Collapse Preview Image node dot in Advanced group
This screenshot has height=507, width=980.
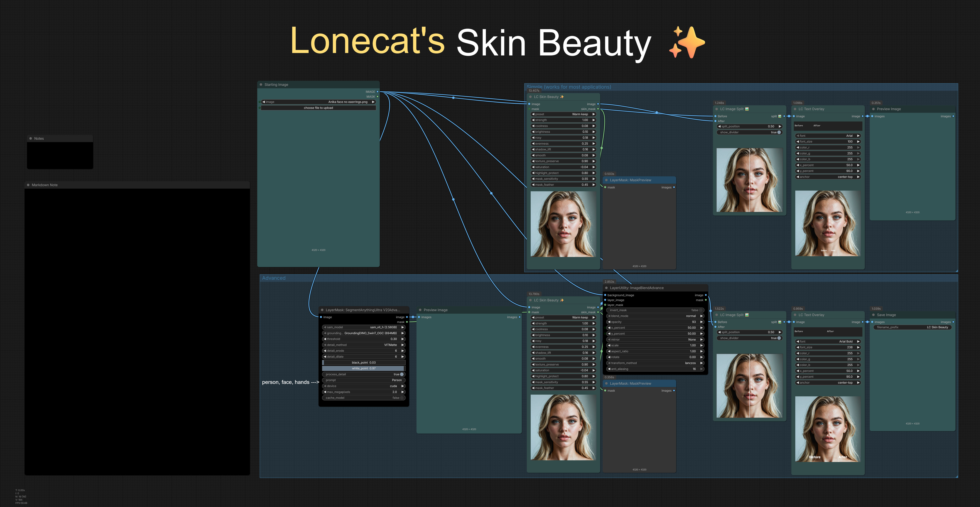click(420, 310)
